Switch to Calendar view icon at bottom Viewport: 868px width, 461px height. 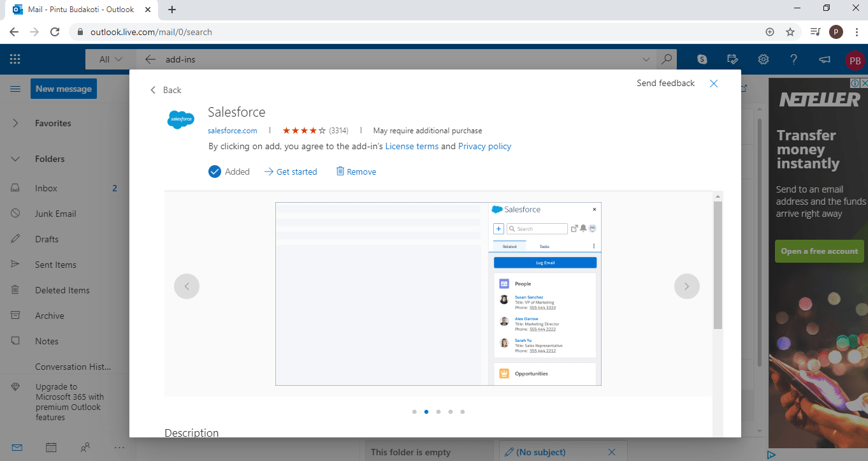[x=51, y=448]
